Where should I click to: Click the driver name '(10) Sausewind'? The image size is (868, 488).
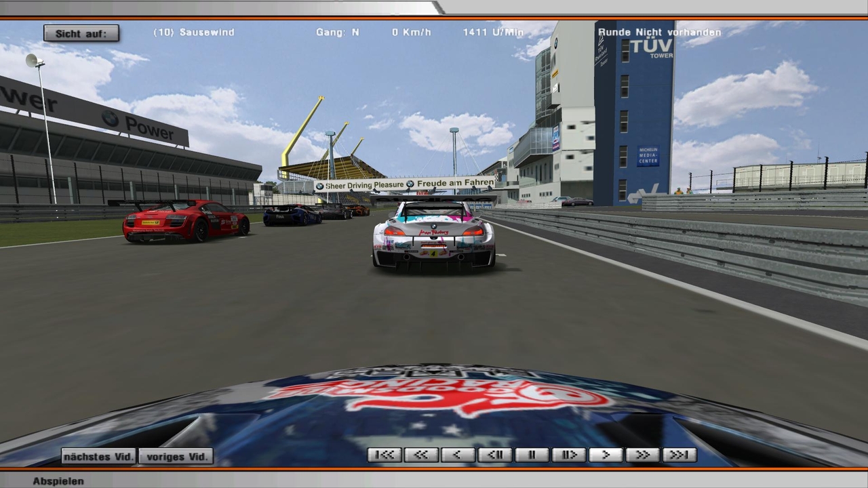click(x=194, y=33)
